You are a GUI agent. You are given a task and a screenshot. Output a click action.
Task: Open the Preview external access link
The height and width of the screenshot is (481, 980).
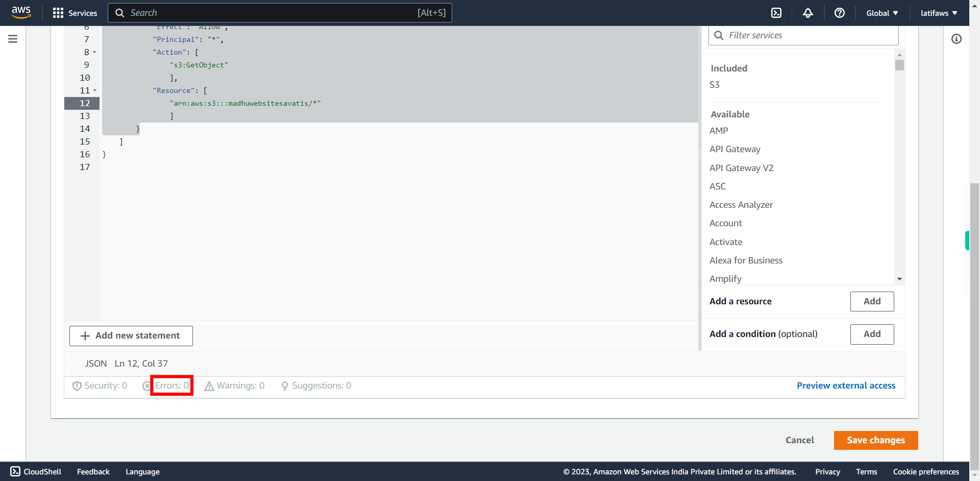coord(846,386)
